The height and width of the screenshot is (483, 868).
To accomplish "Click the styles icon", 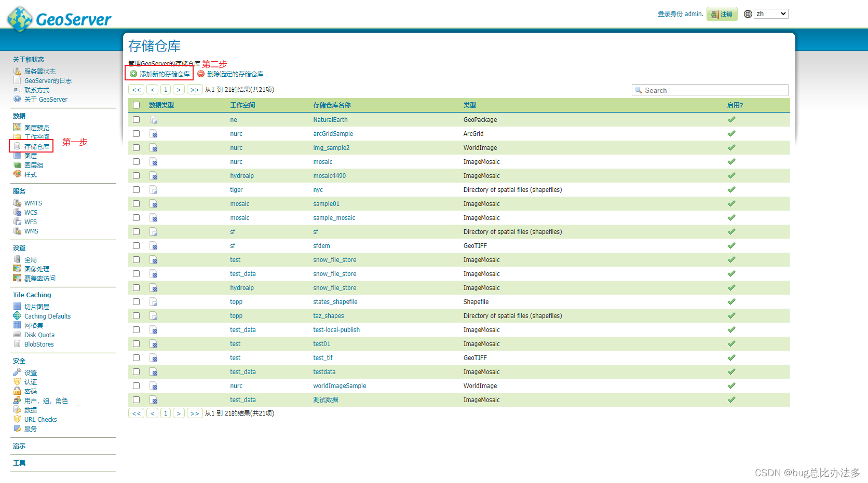I will point(17,174).
